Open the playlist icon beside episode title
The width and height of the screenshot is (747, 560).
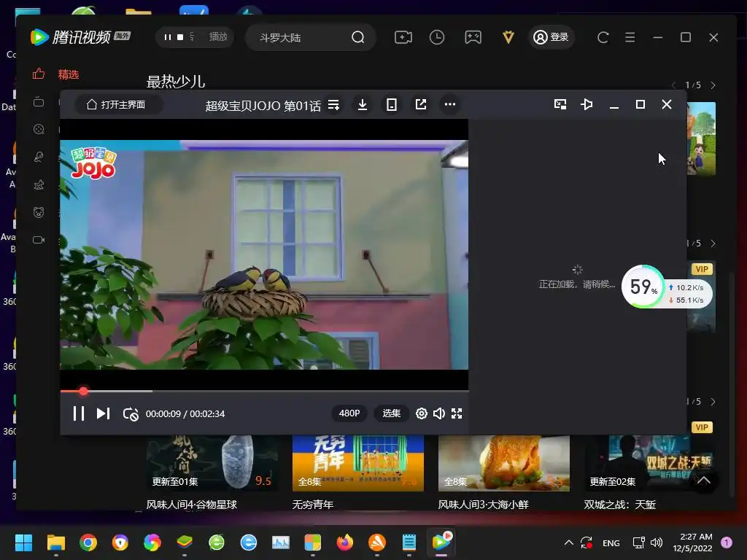(334, 105)
